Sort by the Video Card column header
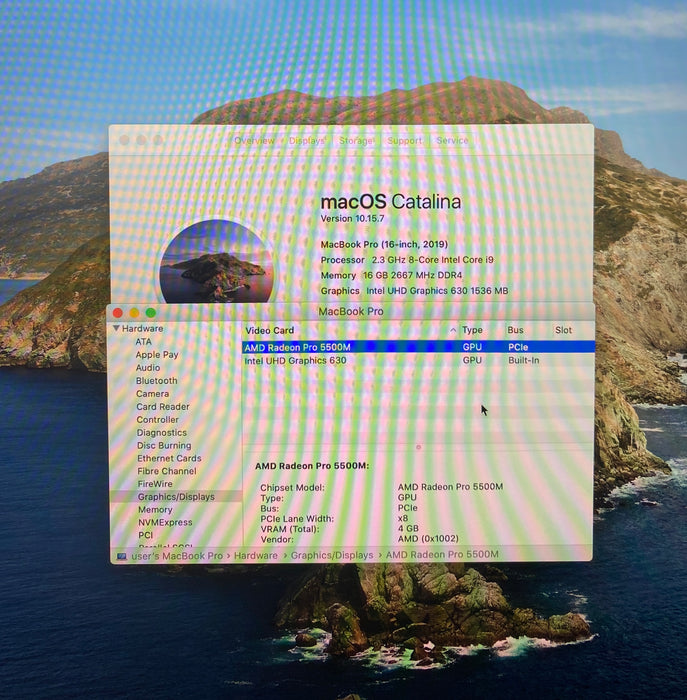687x700 pixels. click(270, 330)
